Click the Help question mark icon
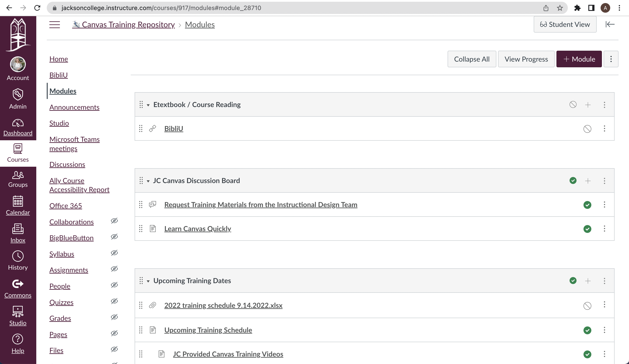Image resolution: width=629 pixels, height=364 pixels. [18, 339]
